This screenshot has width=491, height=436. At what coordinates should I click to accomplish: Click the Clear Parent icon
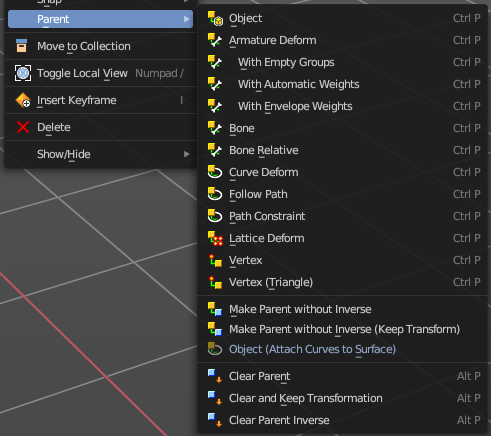pyautogui.click(x=215, y=376)
